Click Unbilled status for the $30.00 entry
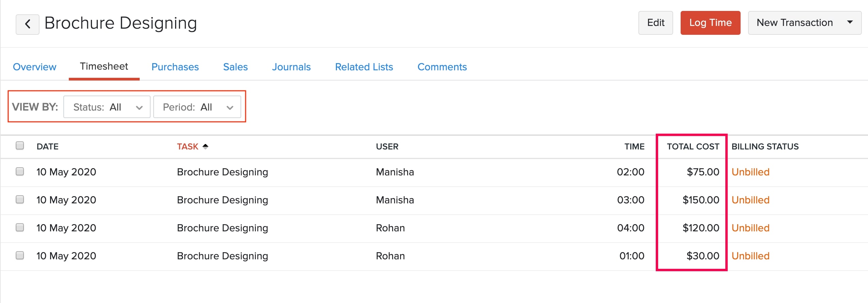The width and height of the screenshot is (868, 303). coord(750,256)
